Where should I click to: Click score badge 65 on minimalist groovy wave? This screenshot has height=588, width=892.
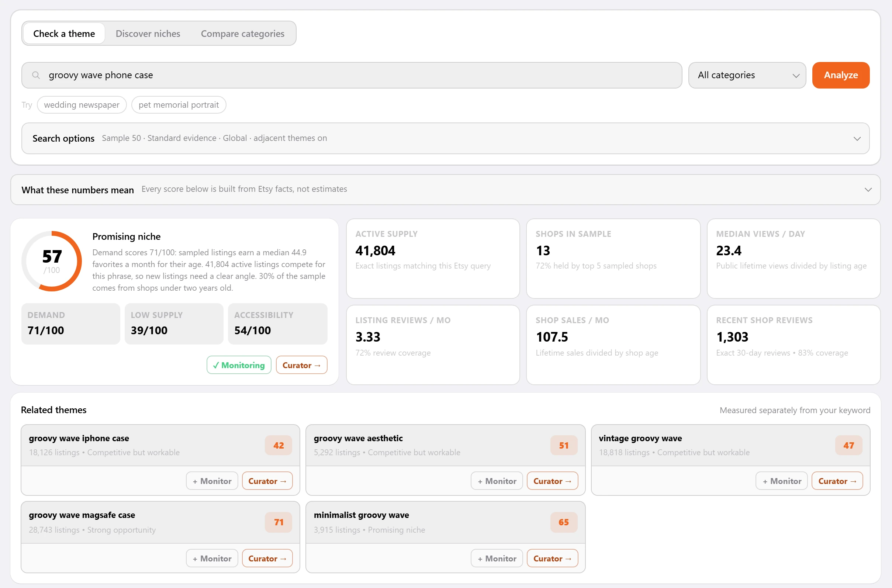click(x=563, y=522)
